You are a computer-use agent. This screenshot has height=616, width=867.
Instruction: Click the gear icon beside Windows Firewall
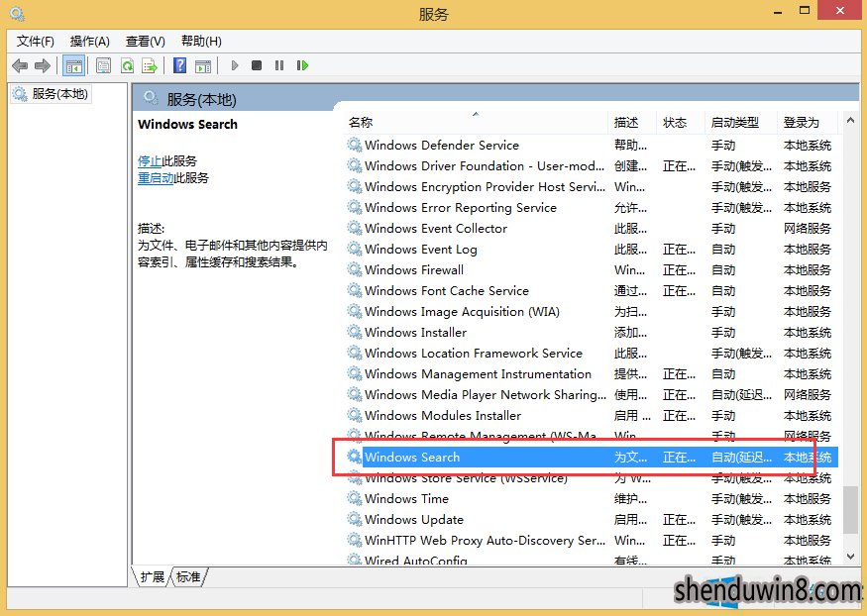[354, 269]
